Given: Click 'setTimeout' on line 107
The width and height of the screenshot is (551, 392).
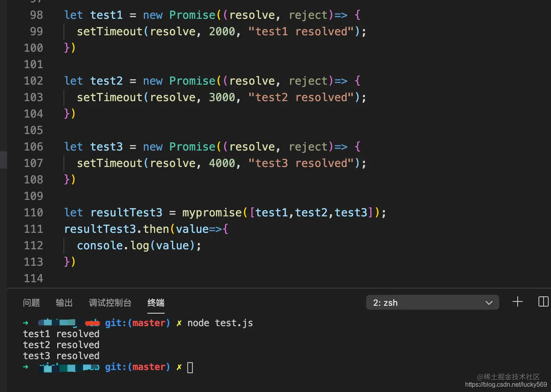Looking at the screenshot, I should point(110,163).
